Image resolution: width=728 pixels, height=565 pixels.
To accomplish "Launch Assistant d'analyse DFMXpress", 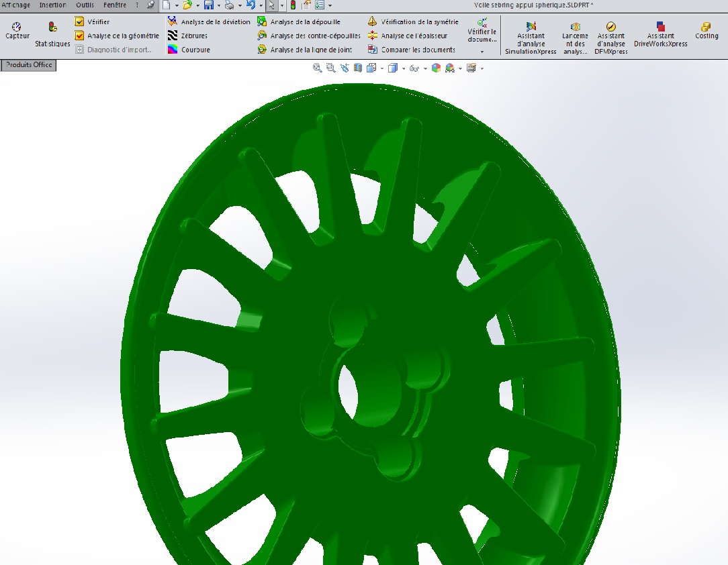I will [x=611, y=38].
